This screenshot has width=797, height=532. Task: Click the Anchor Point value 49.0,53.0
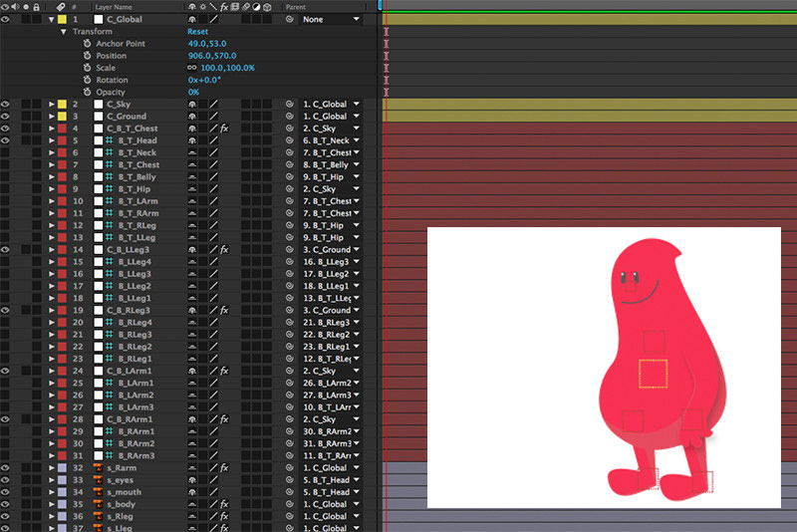(208, 44)
